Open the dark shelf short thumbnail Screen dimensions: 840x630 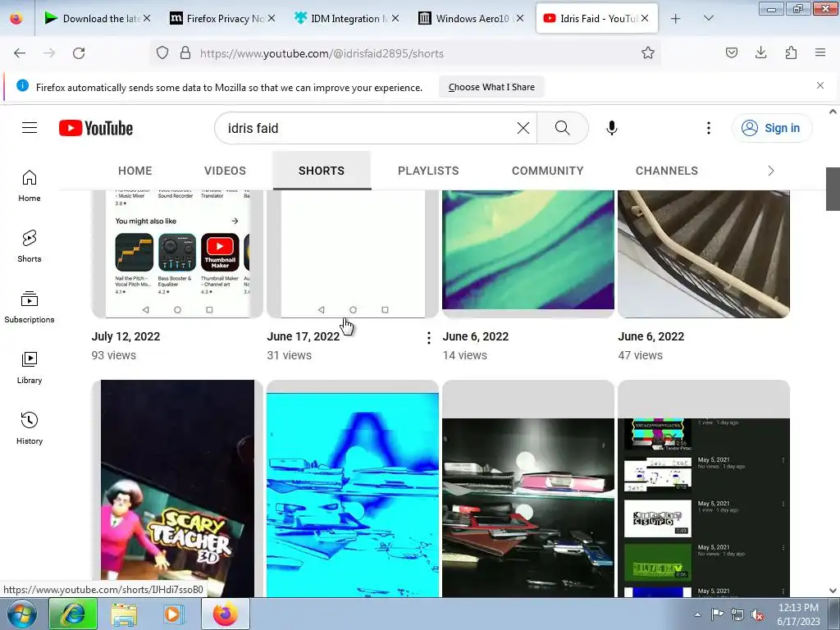[x=528, y=489]
